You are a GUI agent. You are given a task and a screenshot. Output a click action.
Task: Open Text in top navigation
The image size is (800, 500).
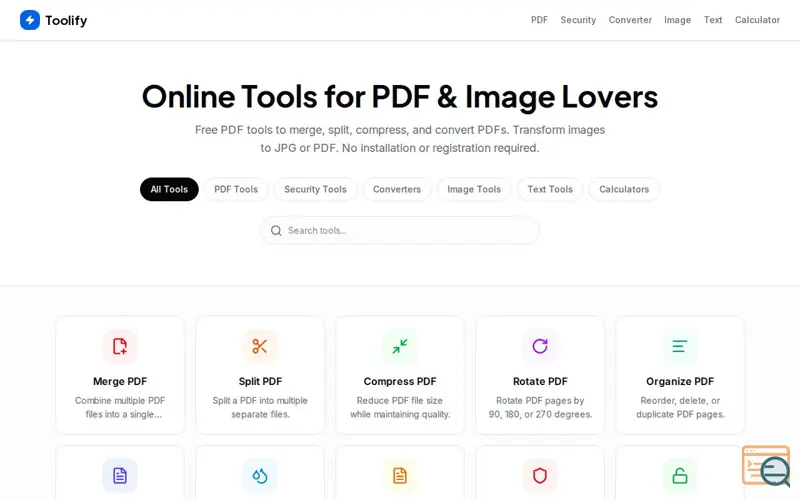pyautogui.click(x=713, y=20)
